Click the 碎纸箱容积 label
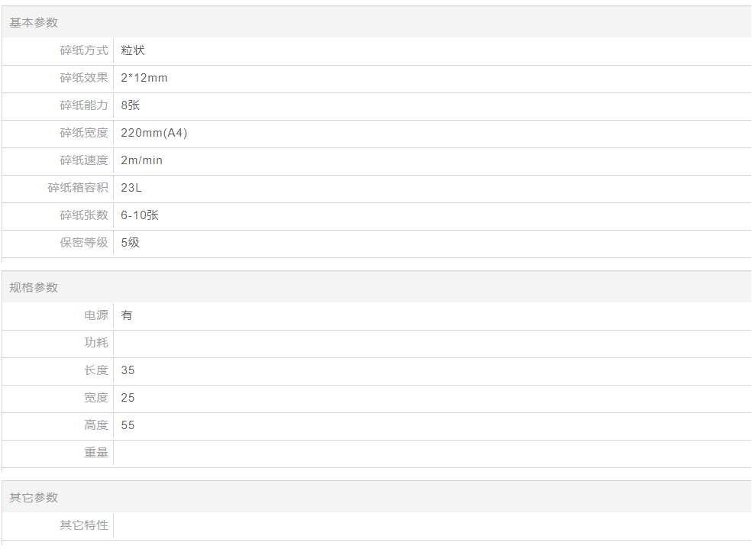 (78, 188)
